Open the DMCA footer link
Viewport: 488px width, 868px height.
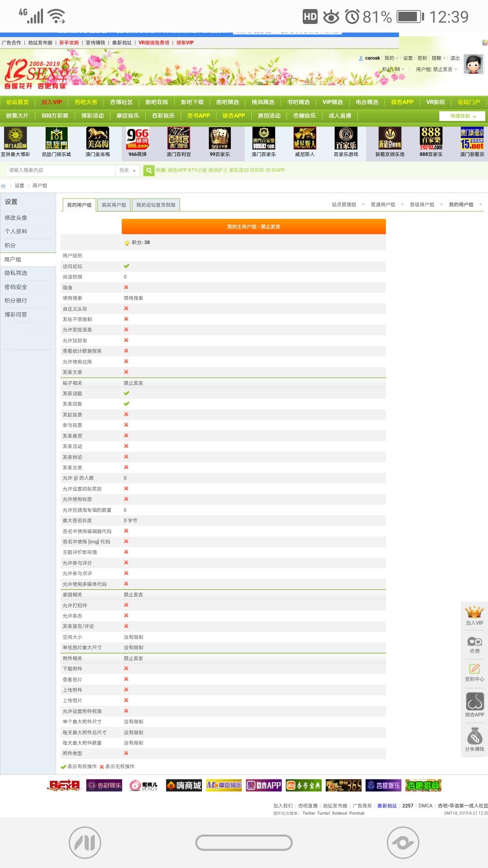pos(426,806)
